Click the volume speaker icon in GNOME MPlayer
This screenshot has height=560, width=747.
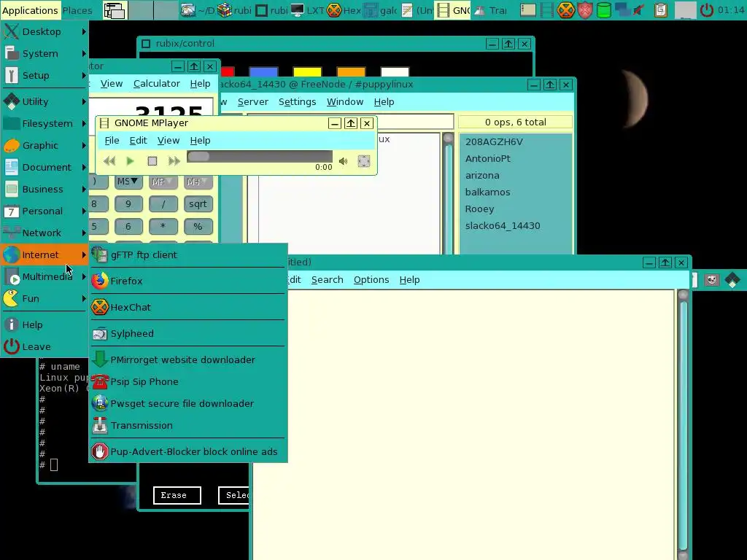(343, 161)
